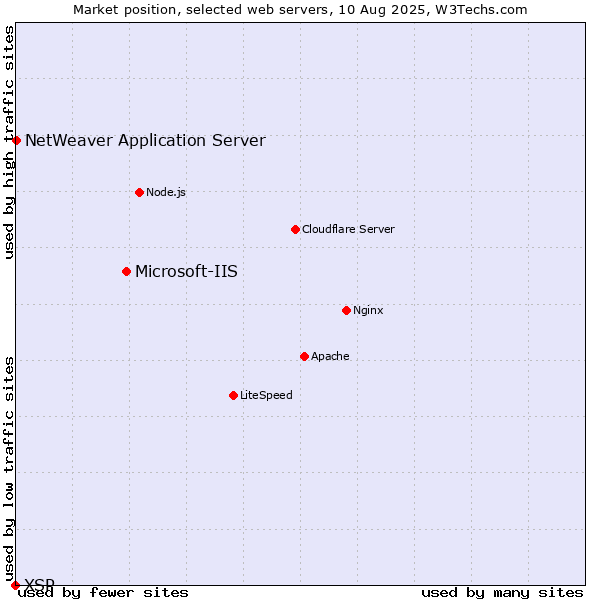Screen dimensions: 600x600
Task: Click the LiteSpeed data point
Action: click(x=233, y=395)
